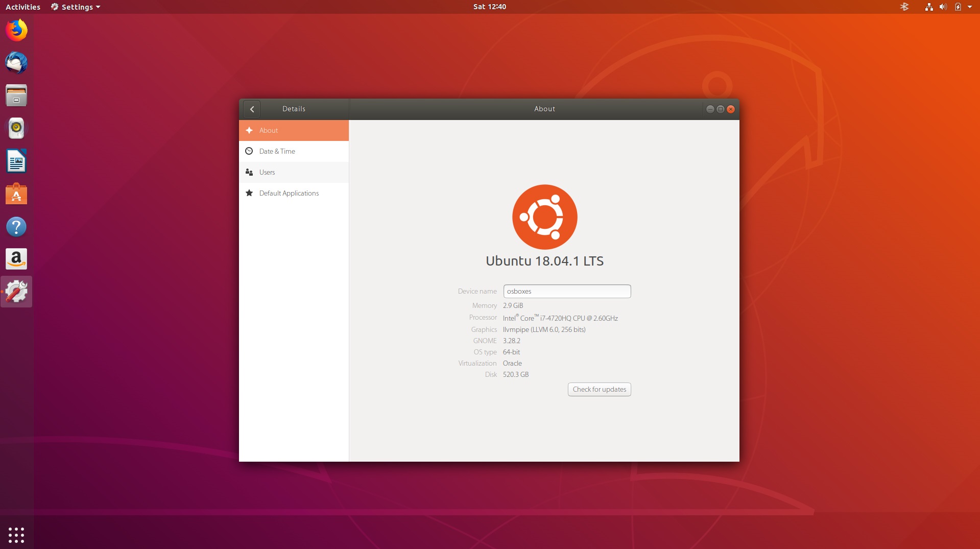This screenshot has height=549, width=980.
Task: Show Applications grid button
Action: 16,535
